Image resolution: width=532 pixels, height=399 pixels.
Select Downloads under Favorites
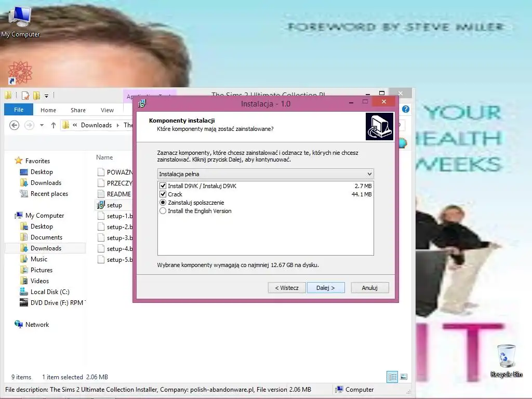(46, 182)
